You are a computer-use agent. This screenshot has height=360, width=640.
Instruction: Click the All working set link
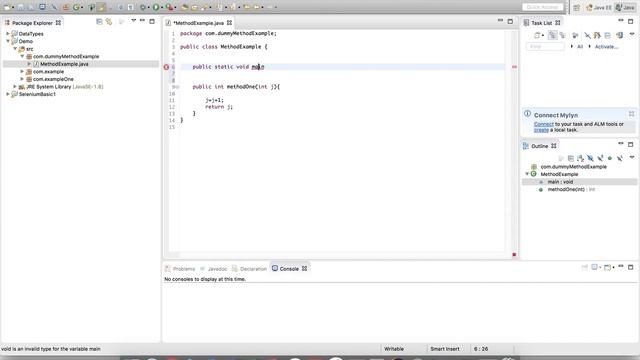coord(580,47)
